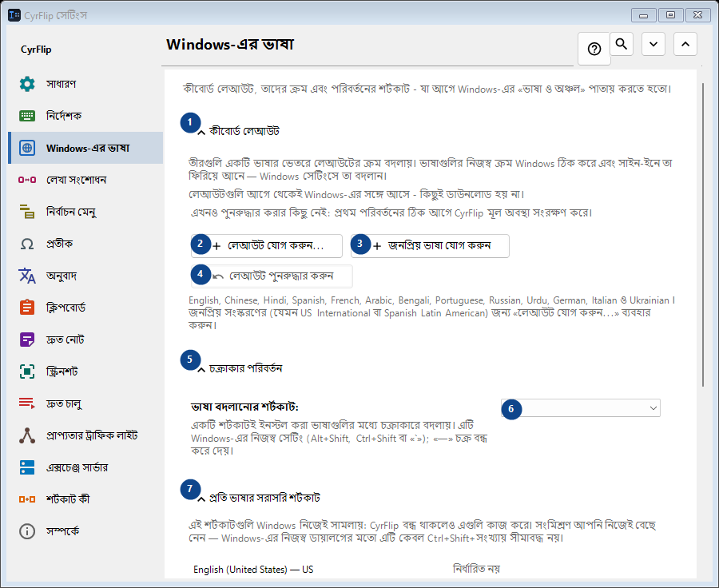Open the দ্রুত চালু page
This screenshot has width=719, height=588.
[x=85, y=403]
